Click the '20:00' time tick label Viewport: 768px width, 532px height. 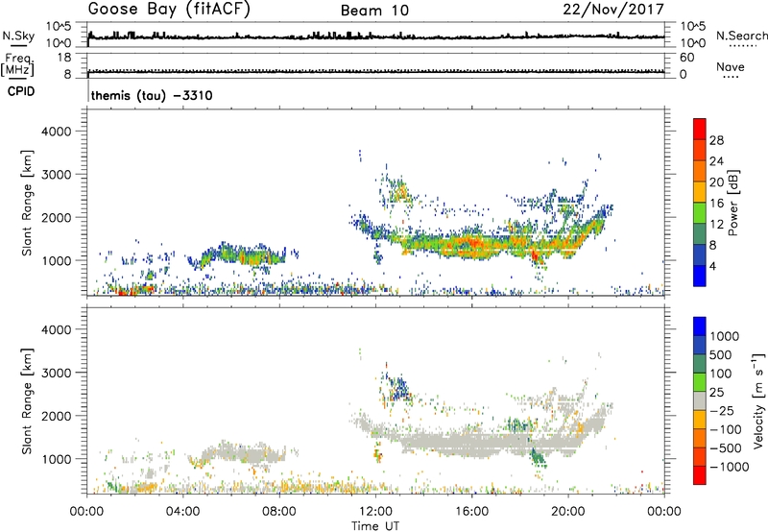[568, 512]
